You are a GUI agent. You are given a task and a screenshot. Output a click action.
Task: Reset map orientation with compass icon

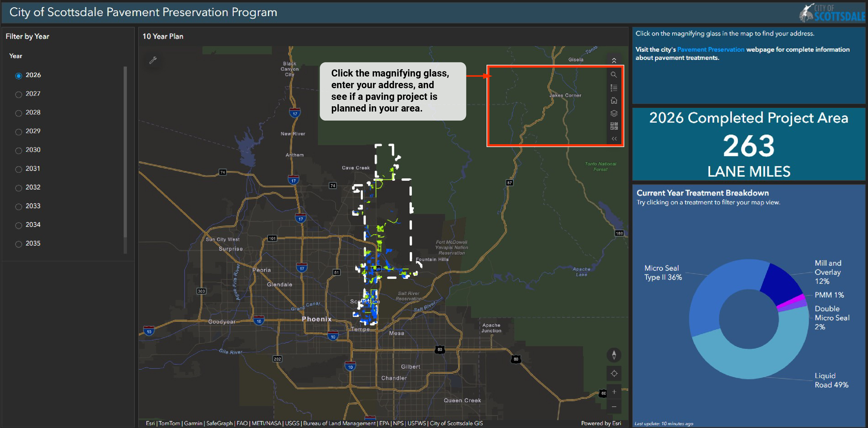point(614,355)
